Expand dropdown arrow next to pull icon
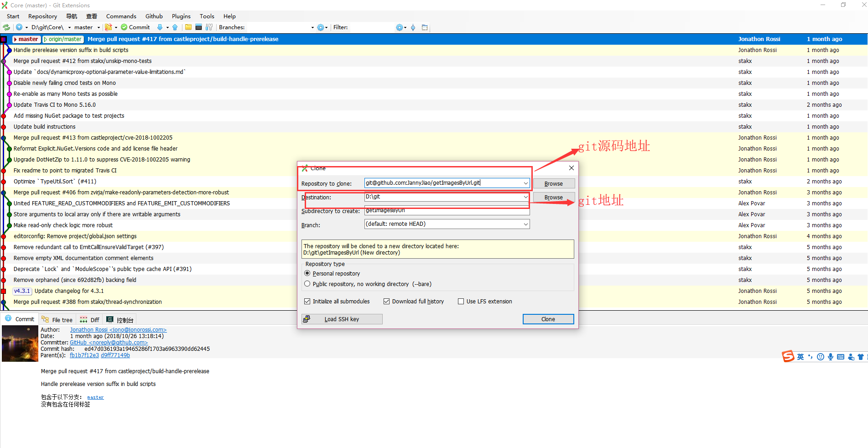The height and width of the screenshot is (448, 868). coord(167,27)
